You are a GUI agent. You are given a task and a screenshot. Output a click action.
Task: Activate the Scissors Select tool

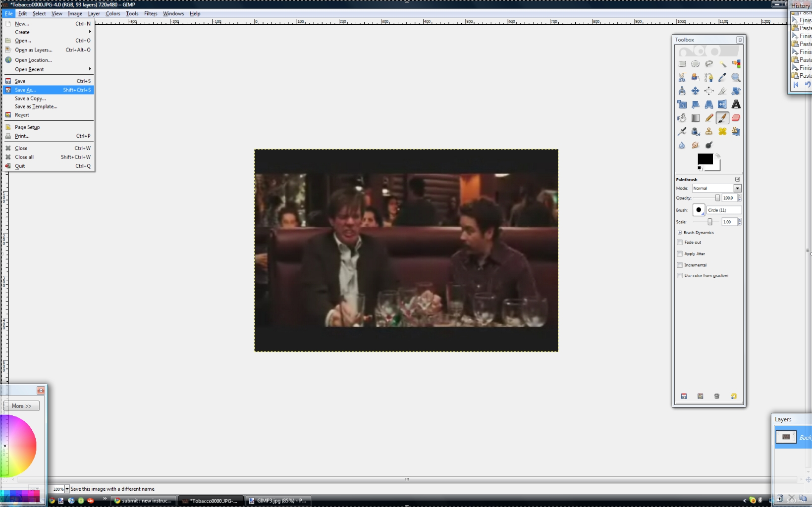[682, 77]
